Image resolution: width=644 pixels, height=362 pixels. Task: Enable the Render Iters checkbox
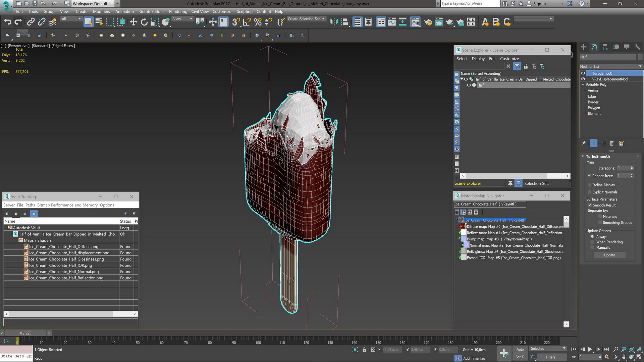pos(590,176)
